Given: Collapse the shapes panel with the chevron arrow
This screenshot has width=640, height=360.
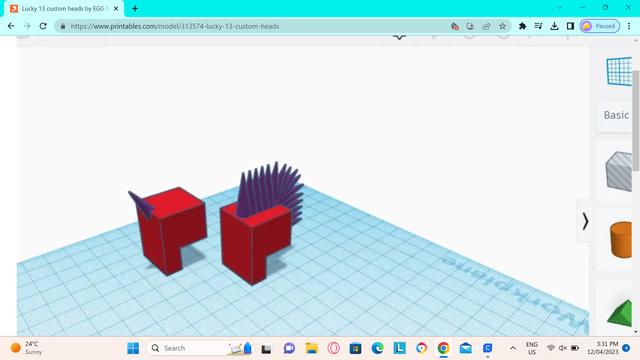Looking at the screenshot, I should (585, 221).
